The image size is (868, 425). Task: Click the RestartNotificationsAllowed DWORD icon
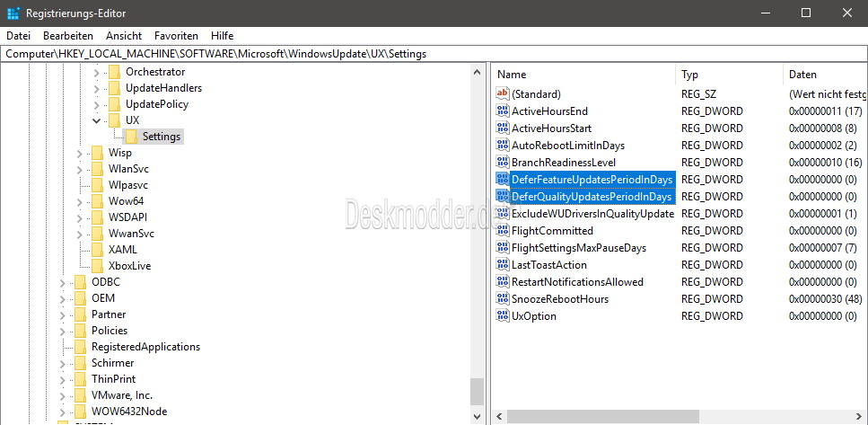click(x=503, y=282)
